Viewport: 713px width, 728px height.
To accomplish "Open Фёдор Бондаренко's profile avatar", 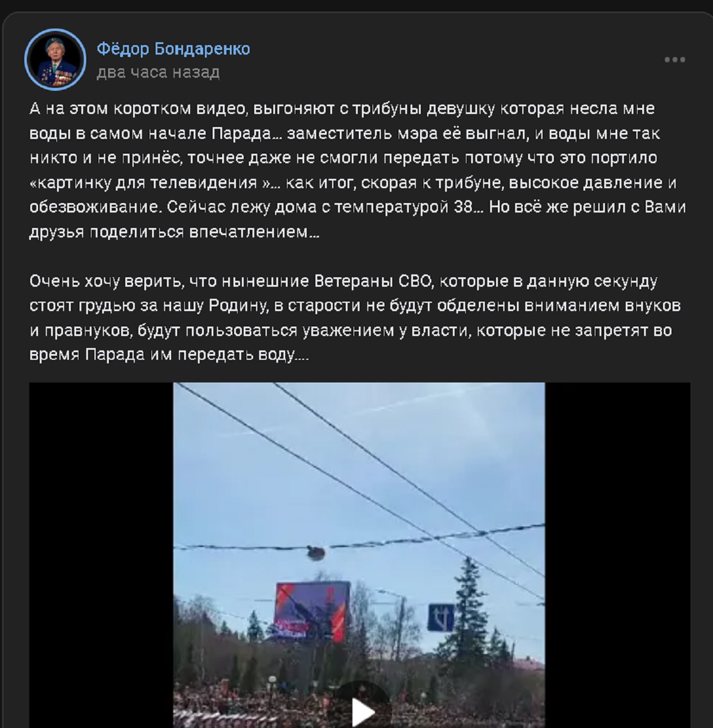I will (55, 59).
